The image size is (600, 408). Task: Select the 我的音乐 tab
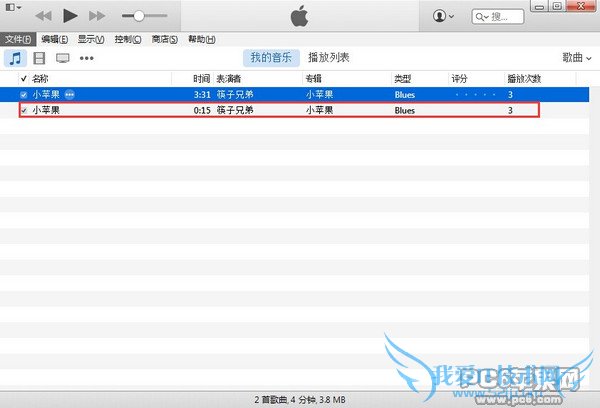click(x=271, y=58)
